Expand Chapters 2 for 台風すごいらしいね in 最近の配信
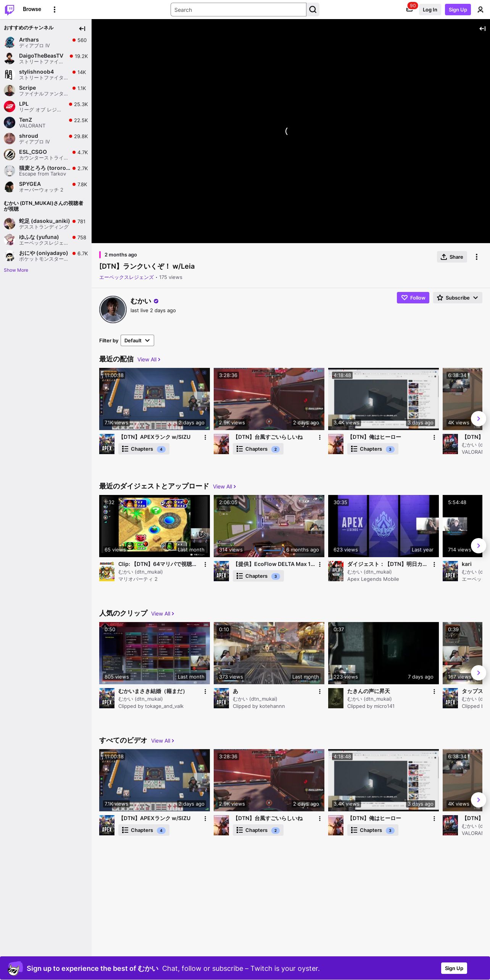Screen dimensions: 490x980 (258, 449)
